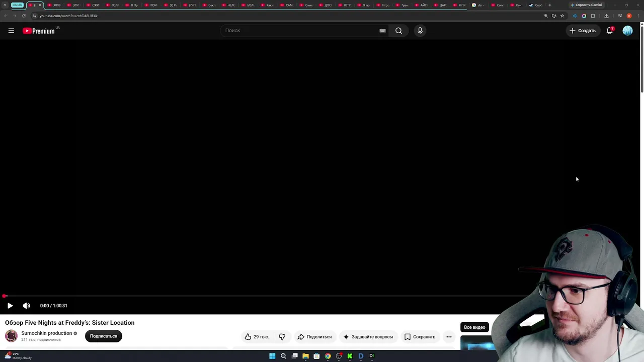Share the video via Поделиться
Image resolution: width=644 pixels, height=362 pixels.
[314, 337]
